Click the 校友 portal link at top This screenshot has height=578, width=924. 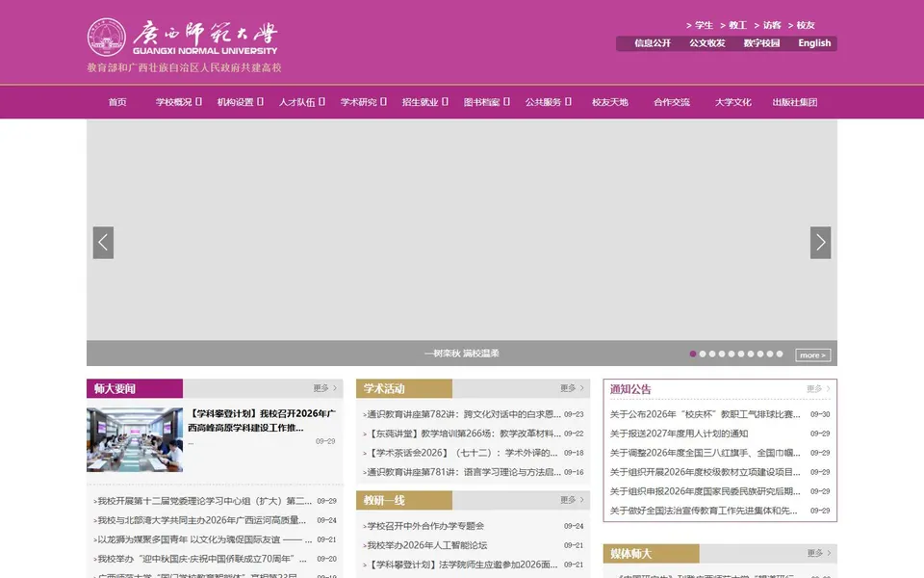801,25
